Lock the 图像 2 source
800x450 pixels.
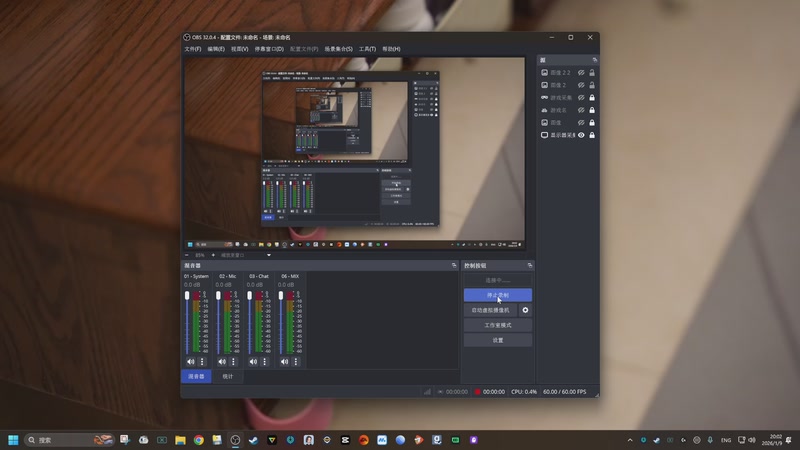point(592,85)
